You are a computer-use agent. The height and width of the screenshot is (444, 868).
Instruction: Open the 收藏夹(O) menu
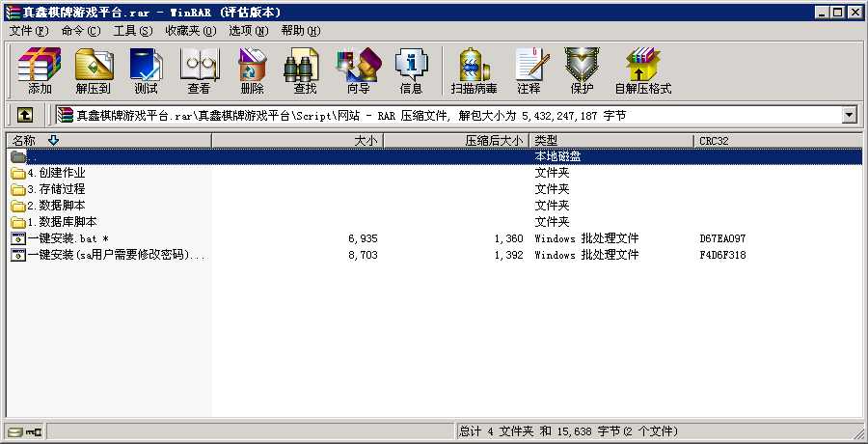click(x=191, y=31)
